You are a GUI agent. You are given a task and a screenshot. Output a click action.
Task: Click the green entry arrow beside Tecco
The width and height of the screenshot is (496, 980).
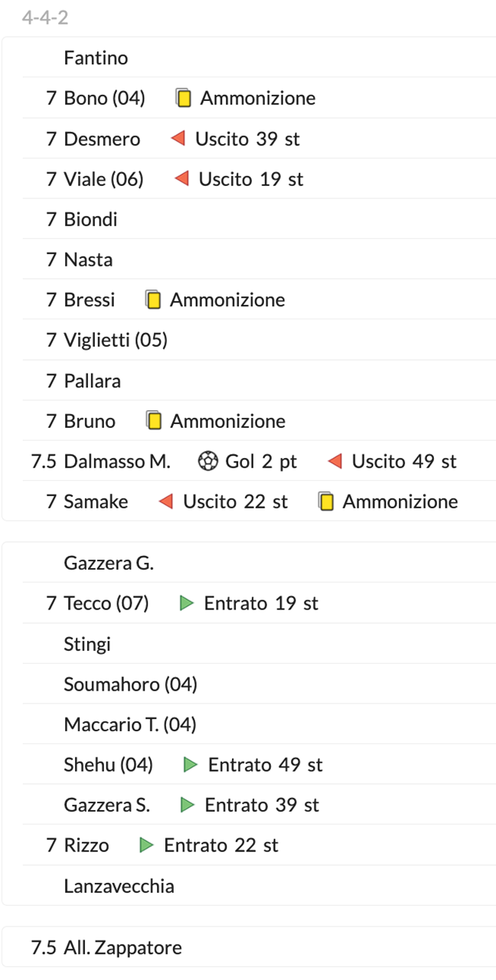(187, 603)
